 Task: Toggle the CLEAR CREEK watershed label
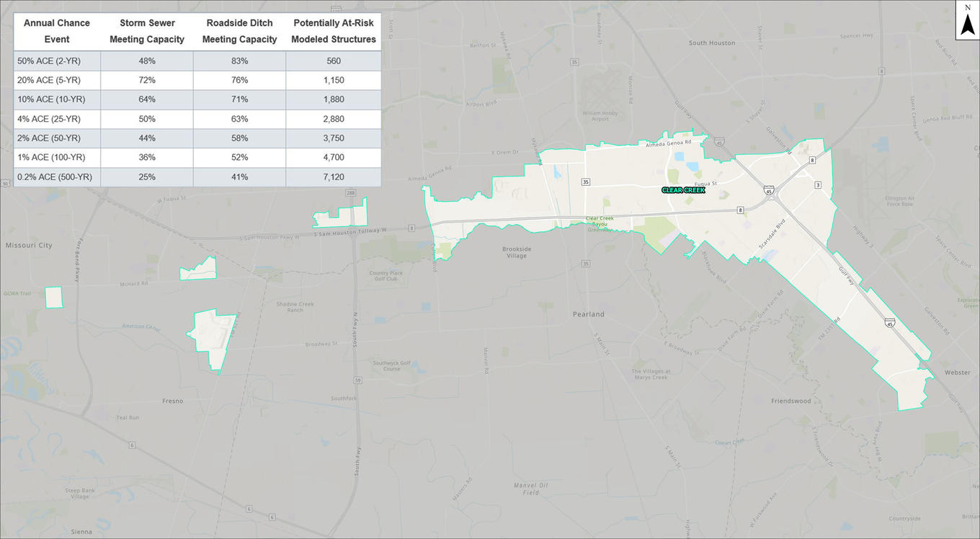pos(682,190)
